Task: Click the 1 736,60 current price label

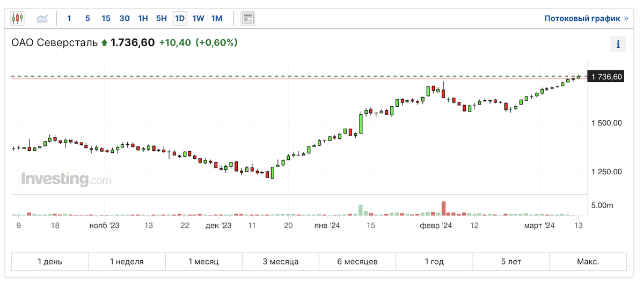Action: (x=606, y=77)
